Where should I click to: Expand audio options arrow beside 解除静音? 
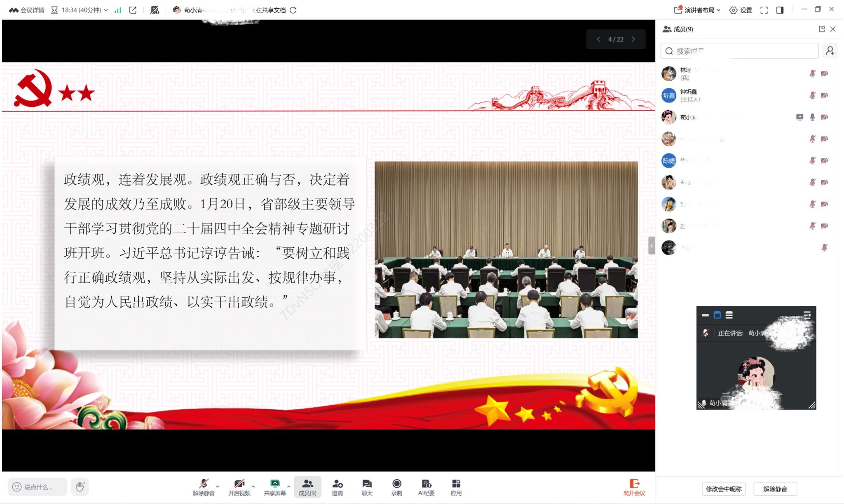pyautogui.click(x=218, y=486)
